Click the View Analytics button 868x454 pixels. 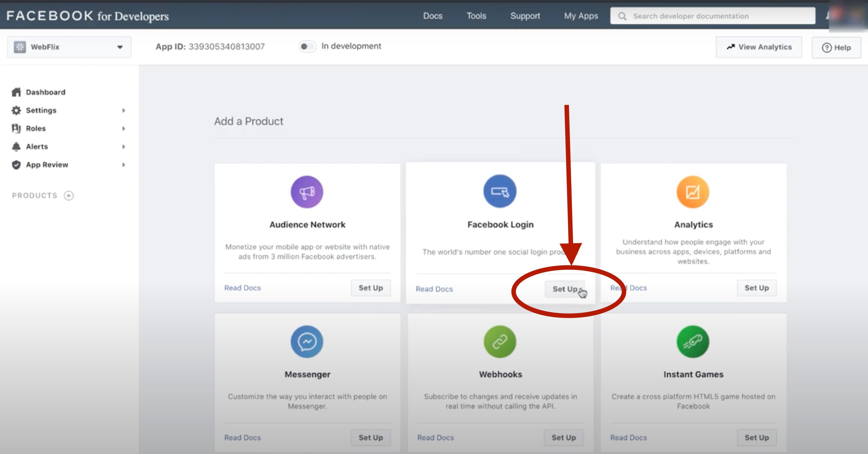point(759,47)
